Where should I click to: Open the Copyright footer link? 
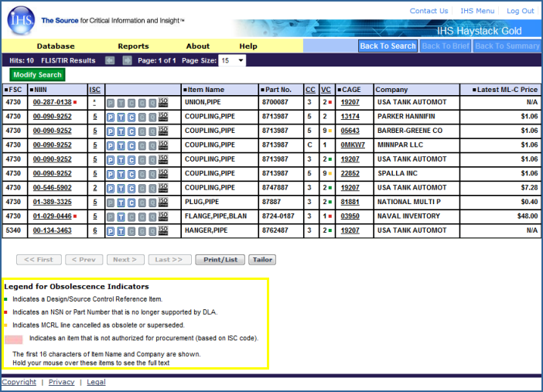(x=19, y=382)
